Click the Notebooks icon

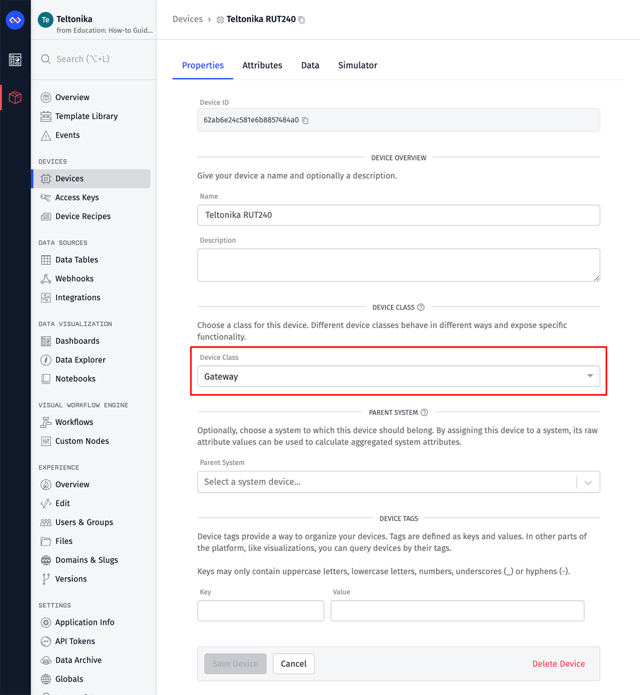click(x=46, y=379)
